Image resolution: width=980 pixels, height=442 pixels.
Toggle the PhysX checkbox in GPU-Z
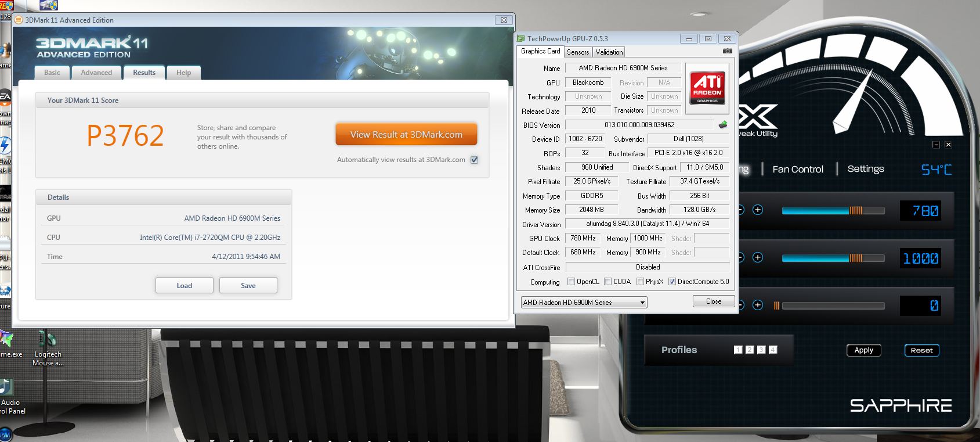click(640, 282)
